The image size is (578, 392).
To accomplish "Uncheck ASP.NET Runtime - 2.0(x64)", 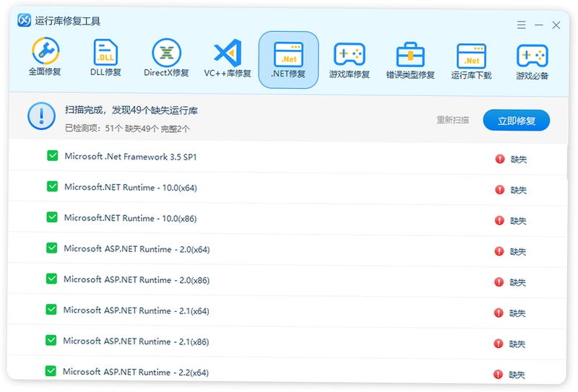I will click(51, 248).
